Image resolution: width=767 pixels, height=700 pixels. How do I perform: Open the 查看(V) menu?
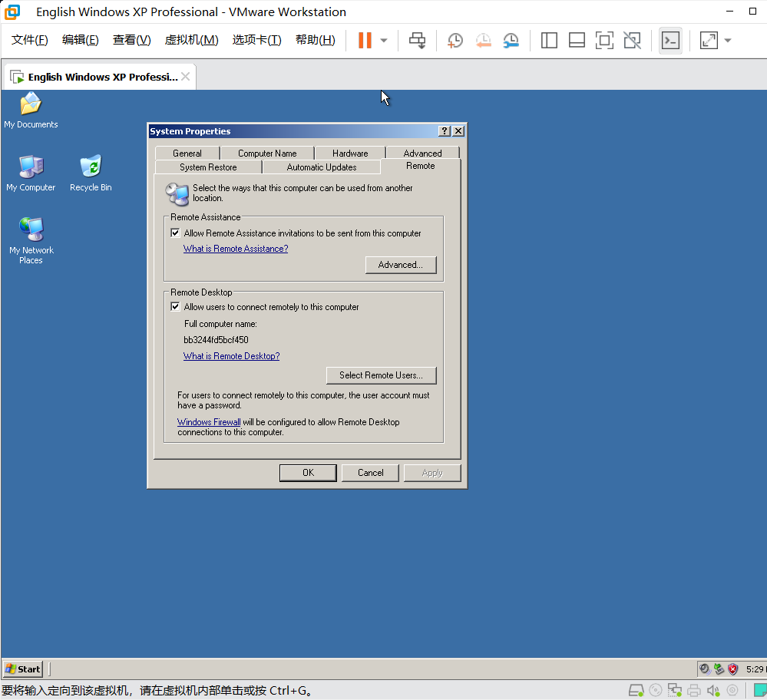131,40
